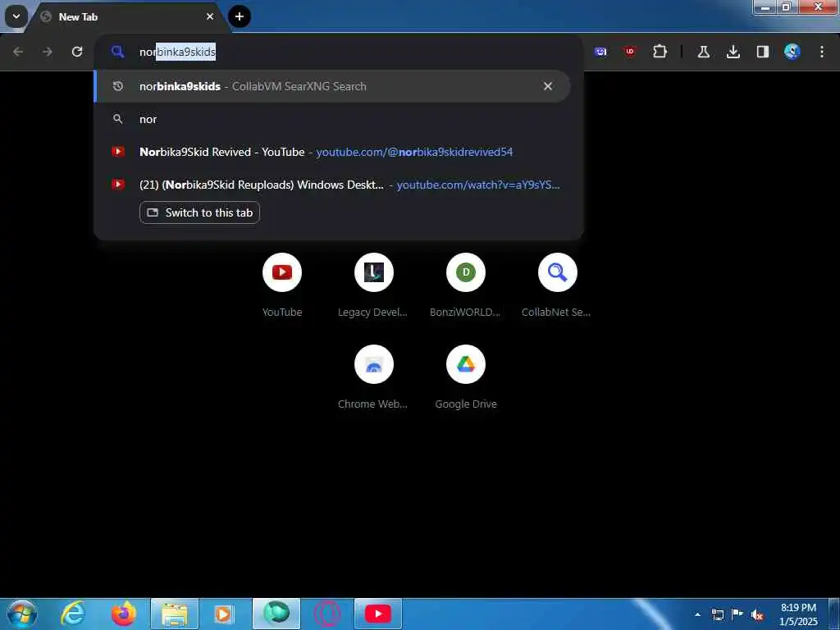Open a new tab with plus button
840x630 pixels.
click(x=240, y=16)
